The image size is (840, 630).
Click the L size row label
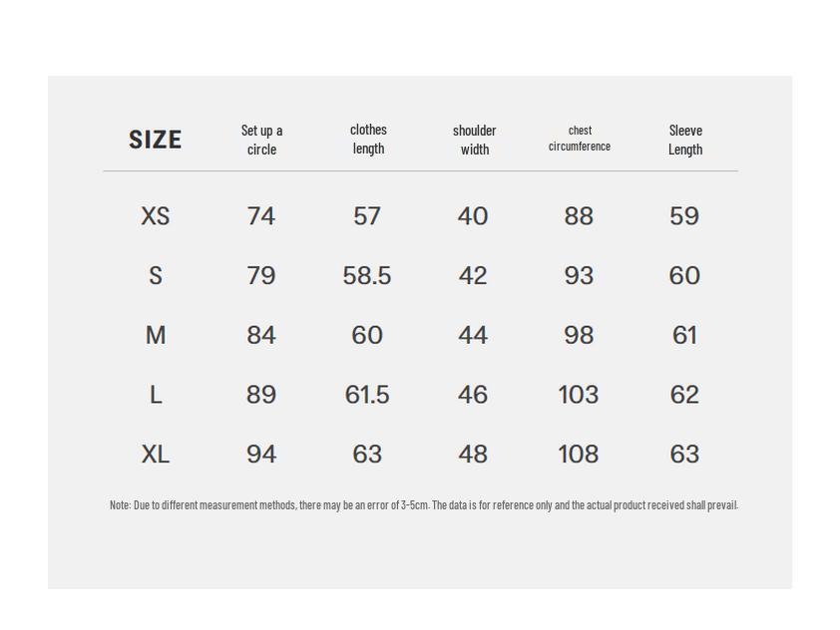(156, 395)
